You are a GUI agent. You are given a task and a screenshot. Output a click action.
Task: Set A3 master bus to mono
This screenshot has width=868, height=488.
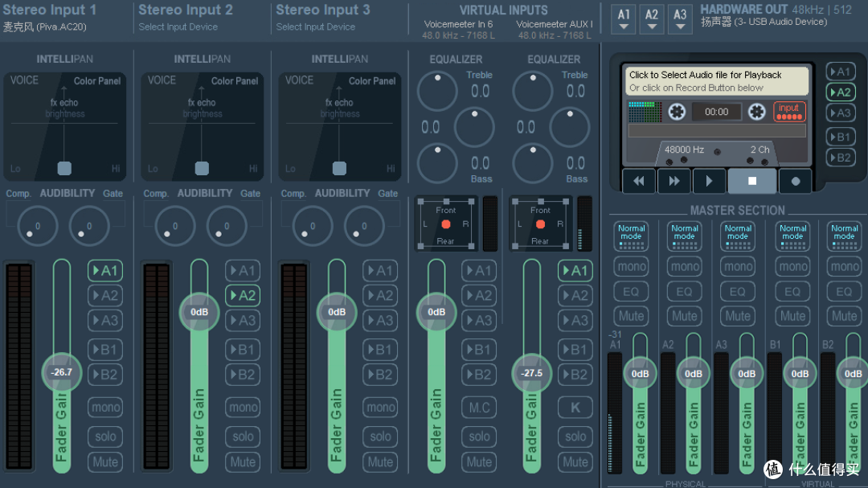pyautogui.click(x=738, y=267)
